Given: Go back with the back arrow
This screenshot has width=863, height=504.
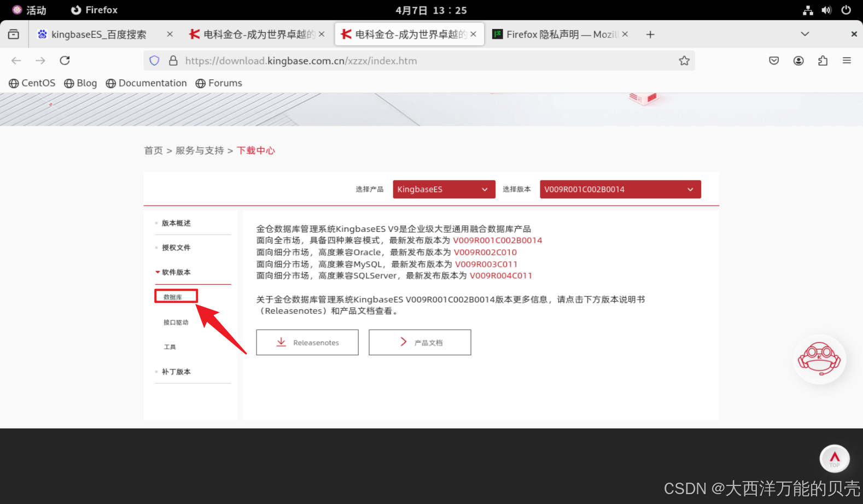Looking at the screenshot, I should [16, 61].
